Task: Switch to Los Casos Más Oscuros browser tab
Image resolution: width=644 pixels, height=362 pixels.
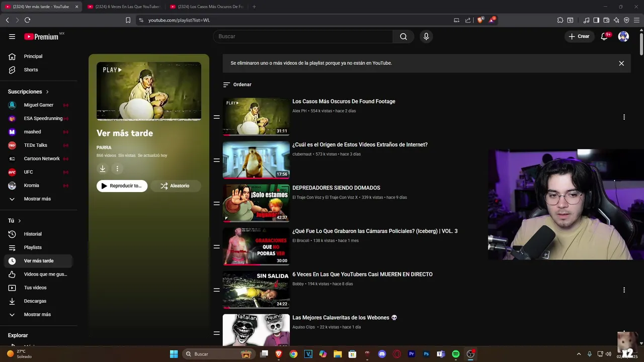Action: coord(207,7)
